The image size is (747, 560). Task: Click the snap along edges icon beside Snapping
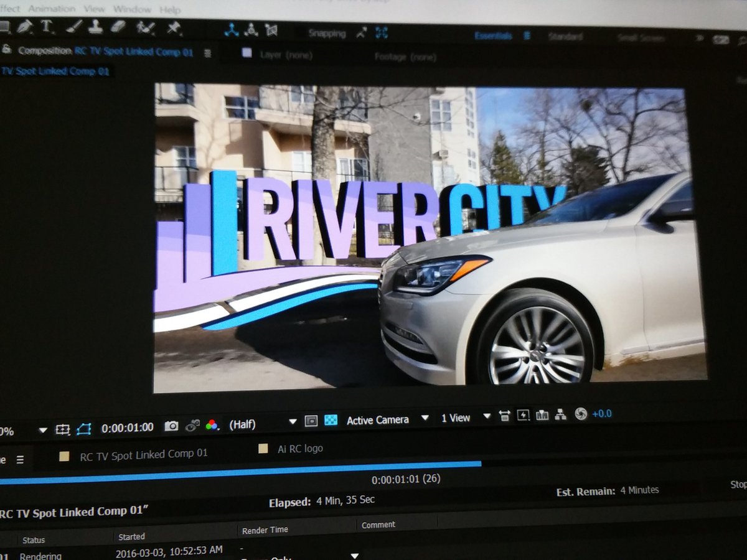point(362,32)
